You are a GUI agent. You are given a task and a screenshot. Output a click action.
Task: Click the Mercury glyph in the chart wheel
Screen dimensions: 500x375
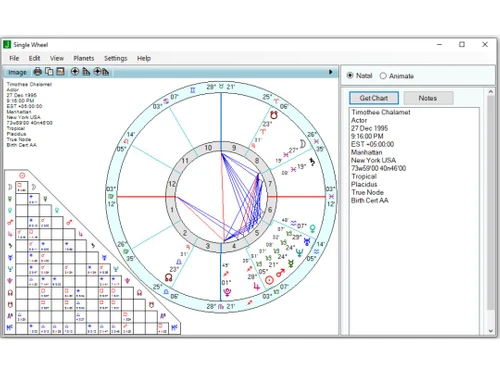pos(291,264)
